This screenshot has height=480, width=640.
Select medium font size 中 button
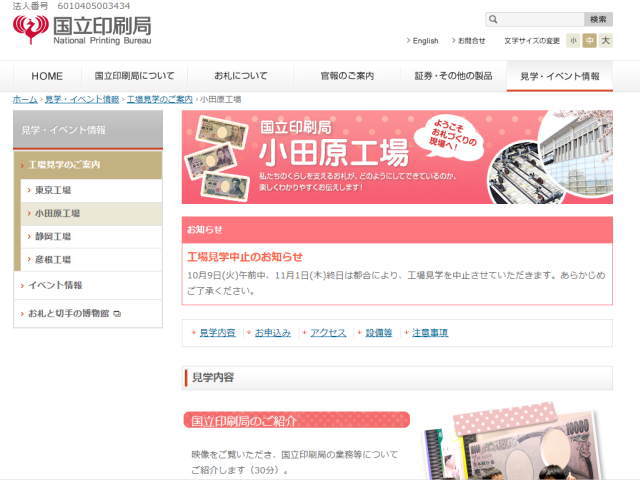[589, 40]
